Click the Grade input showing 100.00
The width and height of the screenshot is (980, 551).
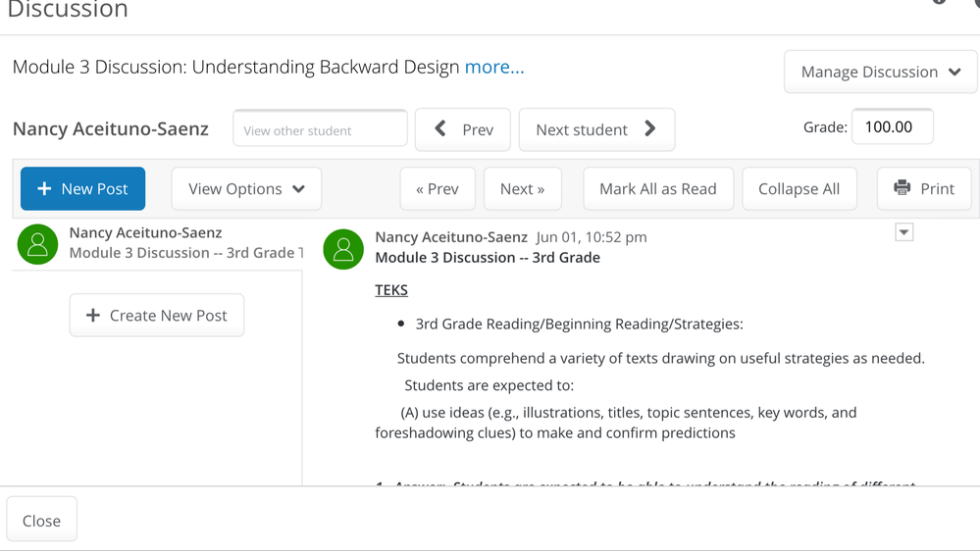(892, 126)
